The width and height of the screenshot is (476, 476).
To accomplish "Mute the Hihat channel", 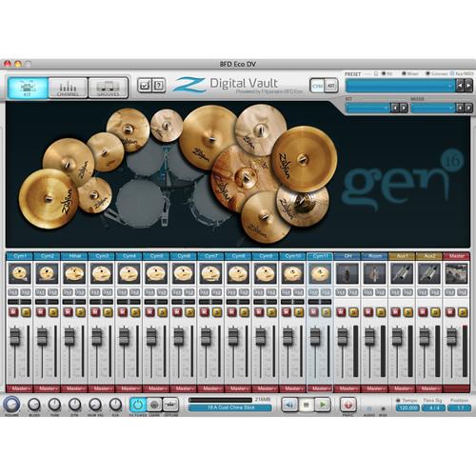I will click(68, 312).
